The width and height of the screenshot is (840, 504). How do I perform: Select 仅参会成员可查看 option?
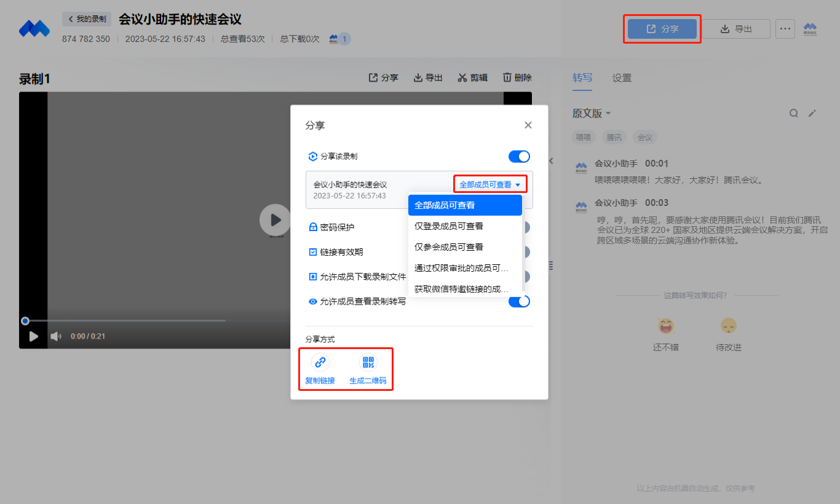coord(465,247)
